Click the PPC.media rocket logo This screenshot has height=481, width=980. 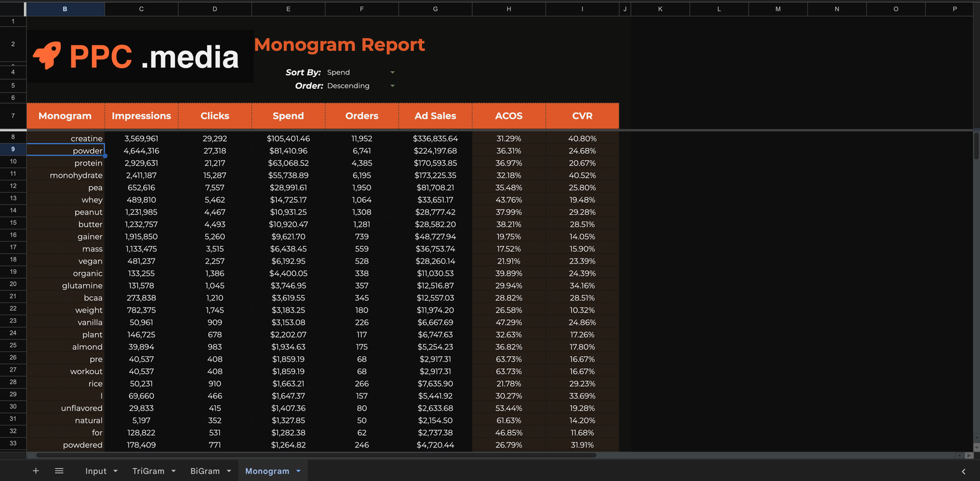click(47, 56)
